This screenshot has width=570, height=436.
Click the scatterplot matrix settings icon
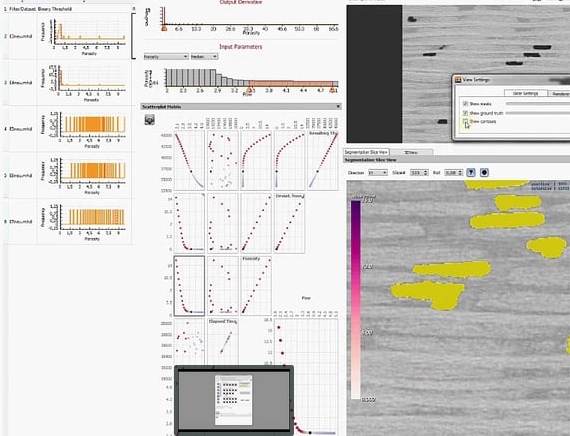pyautogui.click(x=149, y=120)
